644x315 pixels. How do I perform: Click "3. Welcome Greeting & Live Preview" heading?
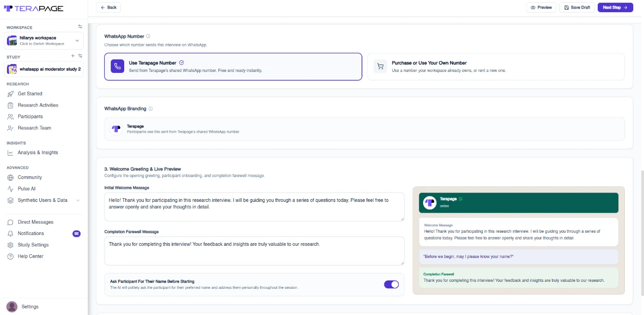click(142, 169)
